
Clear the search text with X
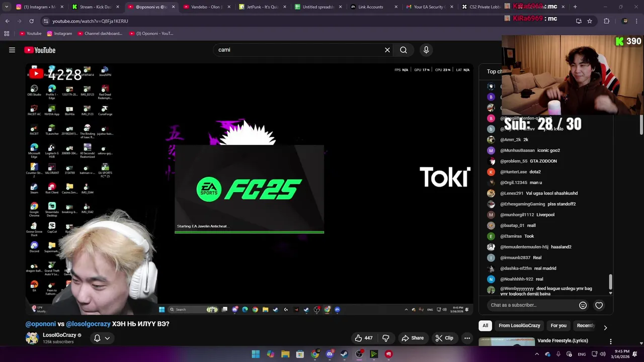click(x=387, y=50)
